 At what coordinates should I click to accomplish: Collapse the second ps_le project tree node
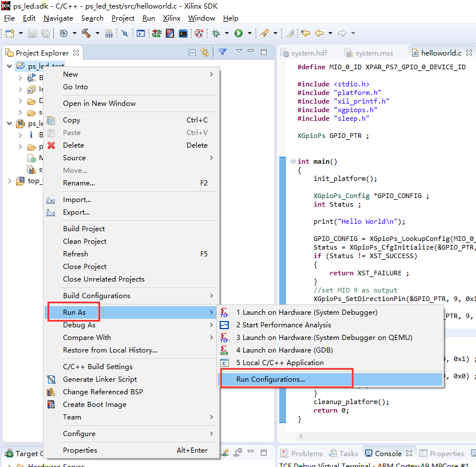[9, 123]
